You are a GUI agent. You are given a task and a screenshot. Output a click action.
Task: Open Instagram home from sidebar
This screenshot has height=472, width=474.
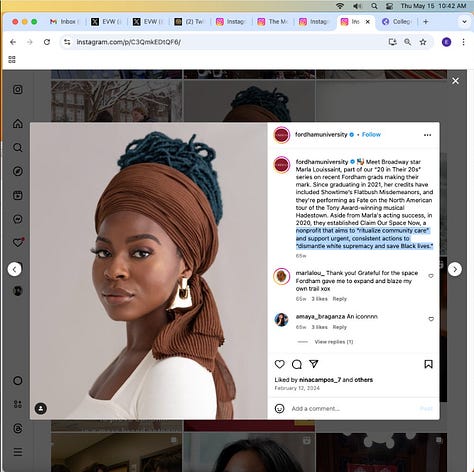coord(18,124)
